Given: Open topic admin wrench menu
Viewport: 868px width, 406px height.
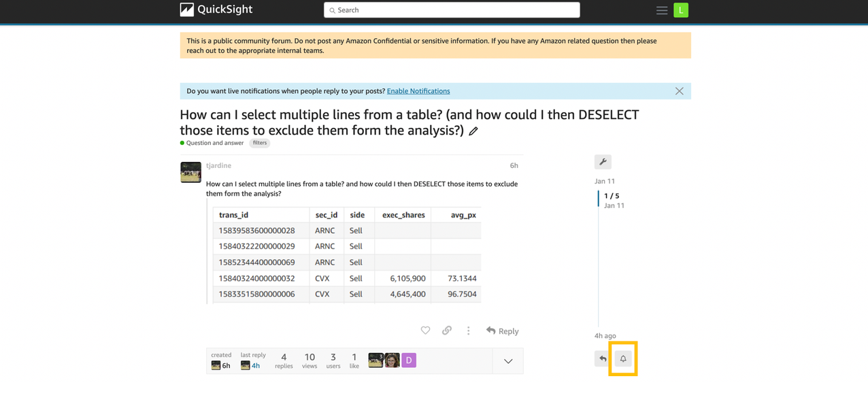Looking at the screenshot, I should (x=603, y=162).
